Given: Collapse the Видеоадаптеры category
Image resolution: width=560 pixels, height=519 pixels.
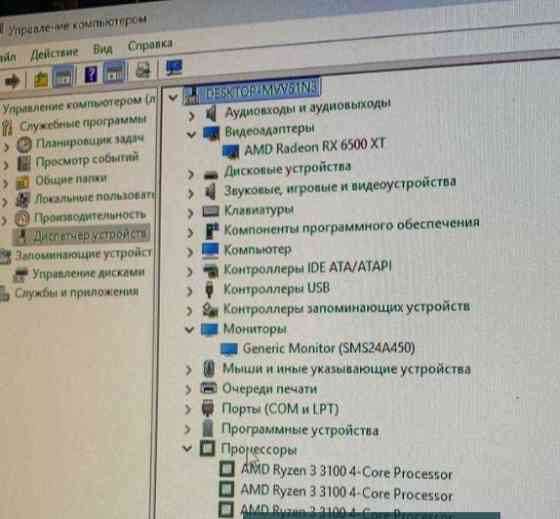Looking at the screenshot, I should pyautogui.click(x=191, y=135).
